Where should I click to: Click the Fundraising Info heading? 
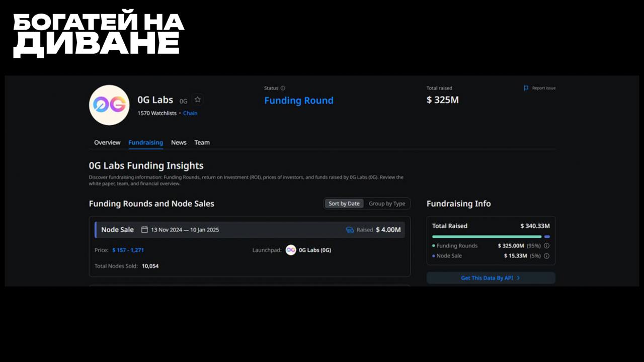[x=459, y=204]
